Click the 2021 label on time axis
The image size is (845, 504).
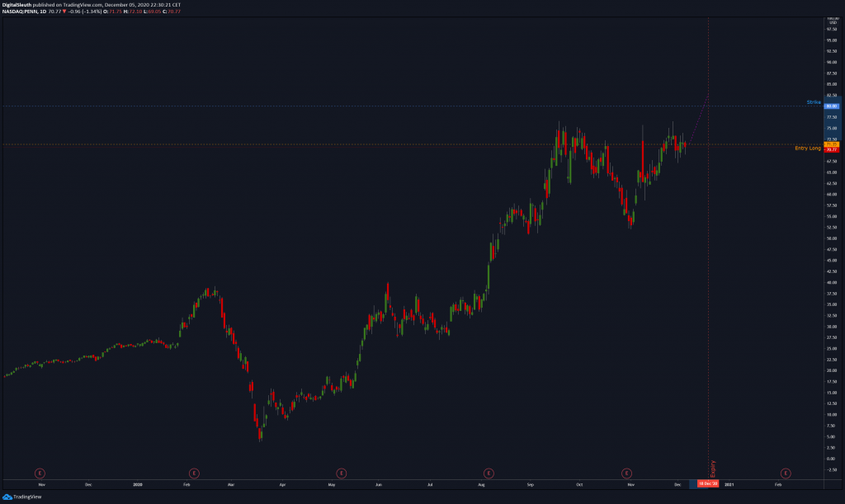tap(729, 485)
